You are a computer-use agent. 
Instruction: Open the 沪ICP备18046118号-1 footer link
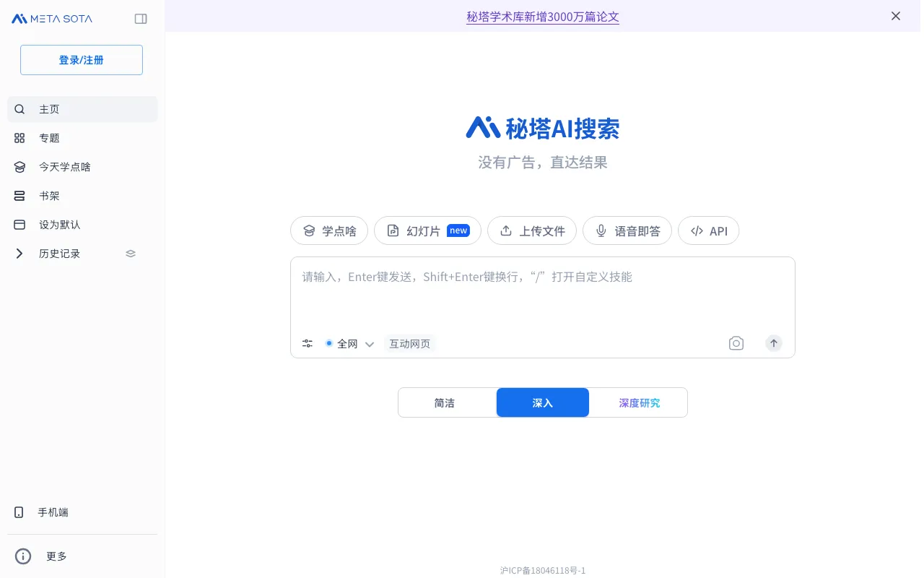[543, 570]
